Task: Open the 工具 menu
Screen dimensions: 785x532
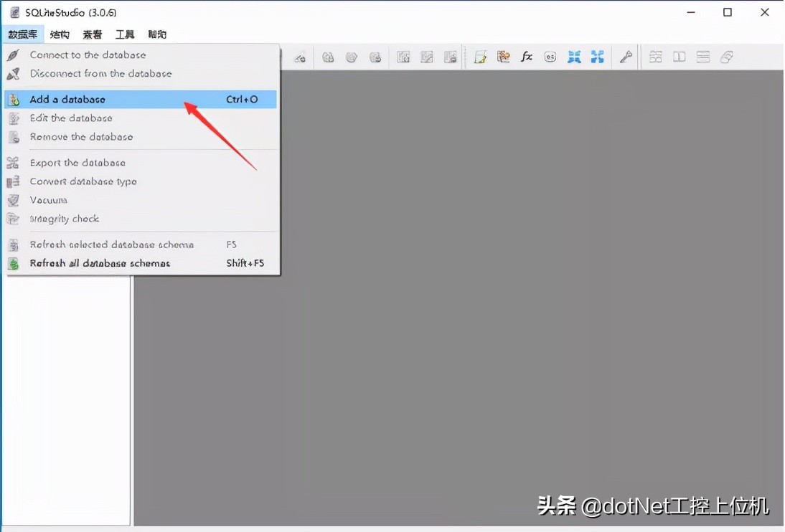Action: (x=124, y=34)
